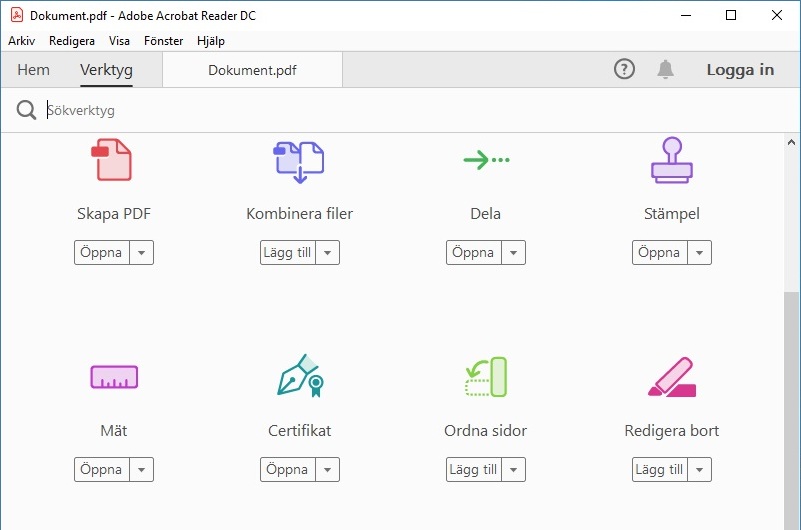The image size is (801, 530).
Task: Click Öppna under Mät
Action: coord(102,470)
